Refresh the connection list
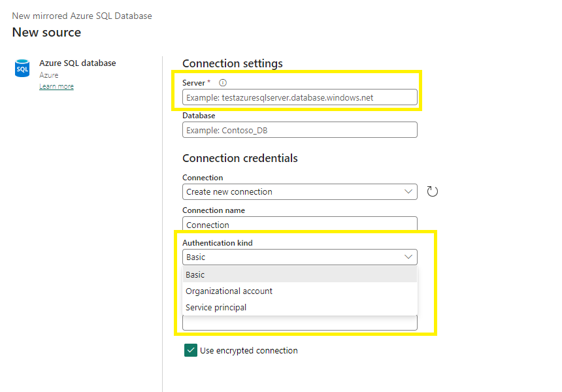This screenshot has width=562, height=392. coord(432,191)
